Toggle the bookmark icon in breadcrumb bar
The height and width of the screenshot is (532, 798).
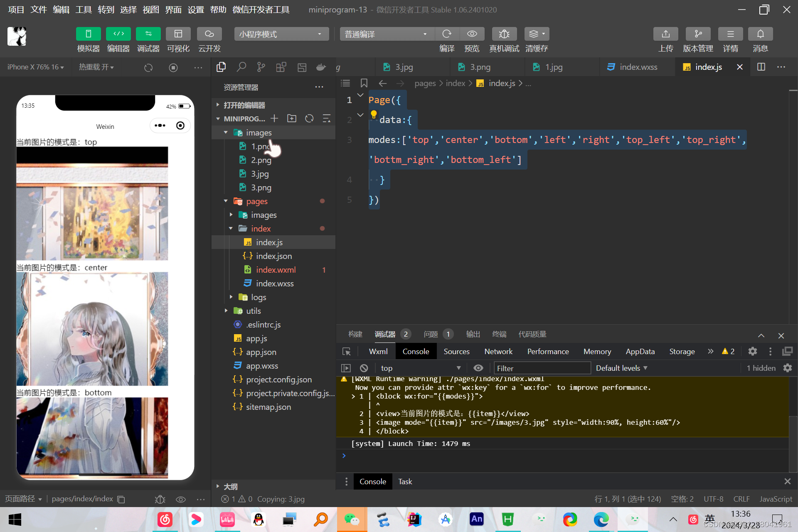pos(364,83)
